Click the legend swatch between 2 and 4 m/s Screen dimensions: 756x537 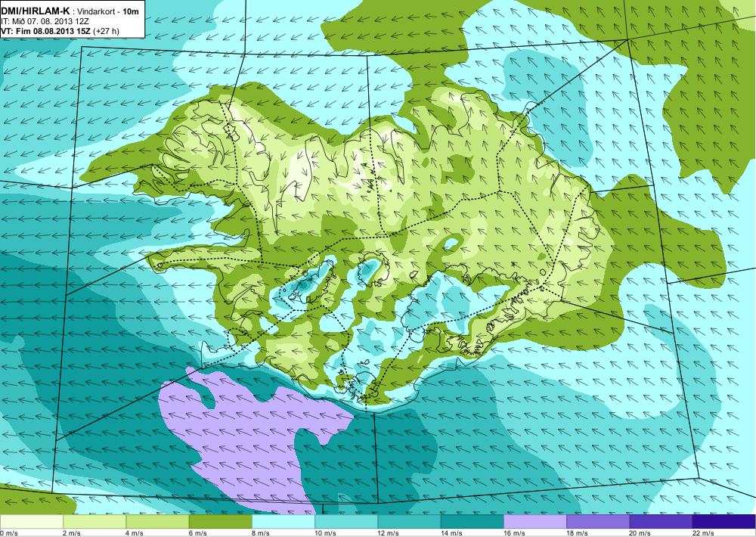(x=94, y=522)
